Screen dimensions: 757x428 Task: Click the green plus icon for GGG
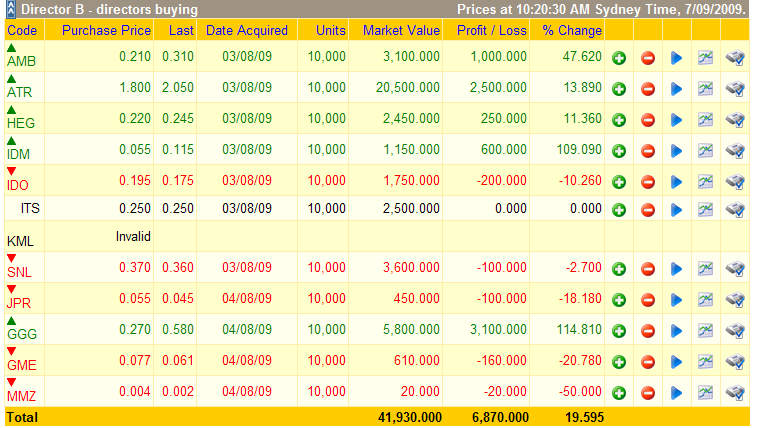click(619, 332)
